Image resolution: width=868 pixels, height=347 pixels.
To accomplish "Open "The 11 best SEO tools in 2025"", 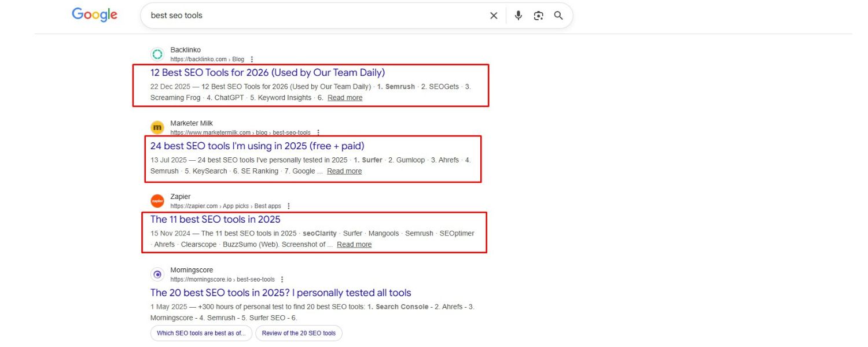I will tap(215, 219).
